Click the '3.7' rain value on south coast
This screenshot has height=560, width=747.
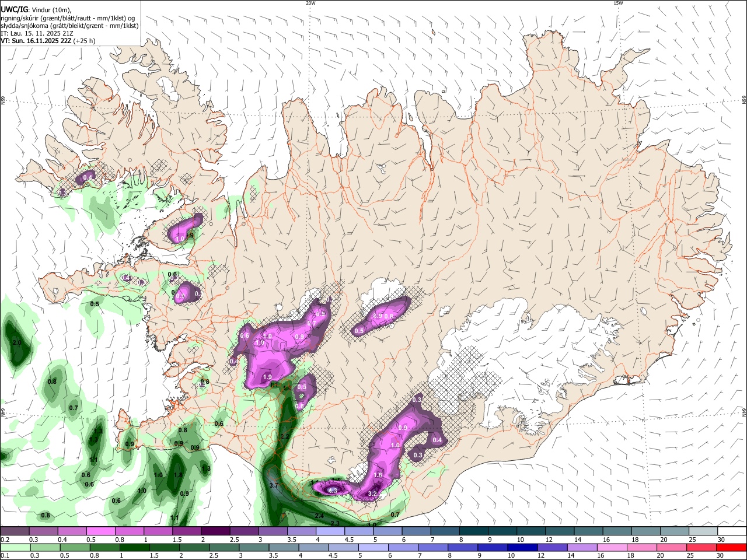coord(274,485)
